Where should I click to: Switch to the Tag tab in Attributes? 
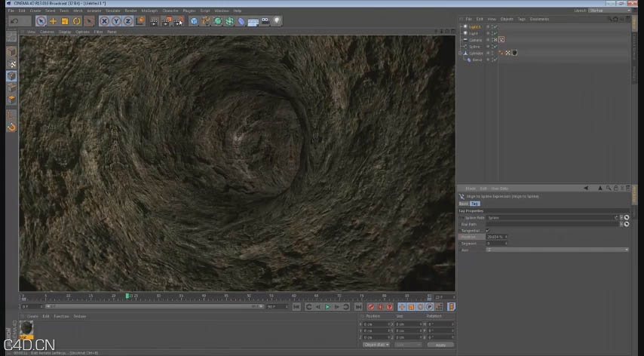[474, 204]
